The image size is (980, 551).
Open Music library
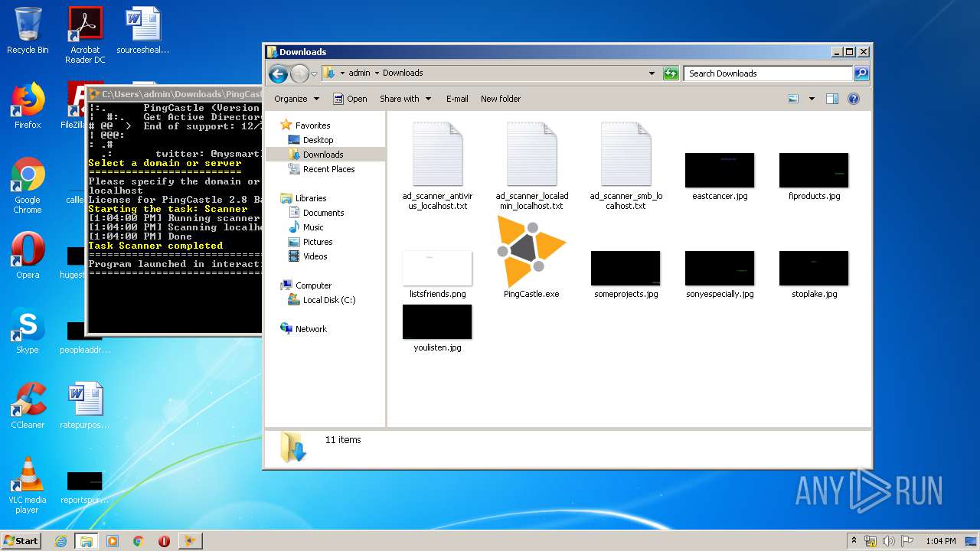click(313, 227)
